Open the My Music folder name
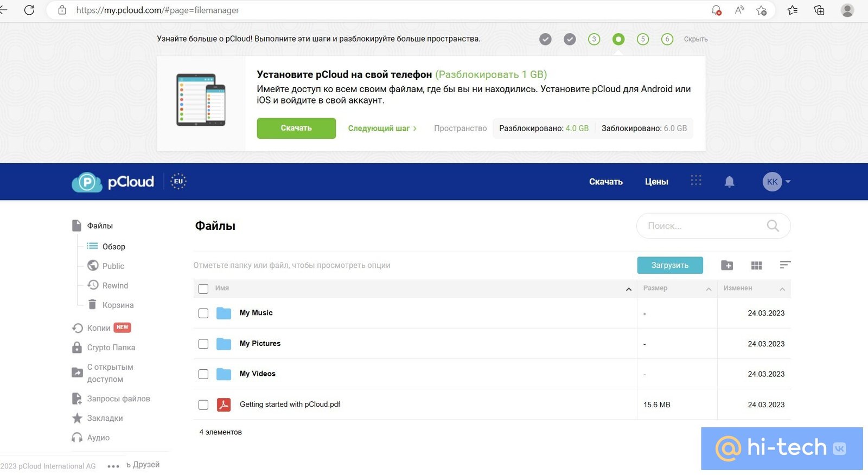This screenshot has width=868, height=475. click(256, 313)
